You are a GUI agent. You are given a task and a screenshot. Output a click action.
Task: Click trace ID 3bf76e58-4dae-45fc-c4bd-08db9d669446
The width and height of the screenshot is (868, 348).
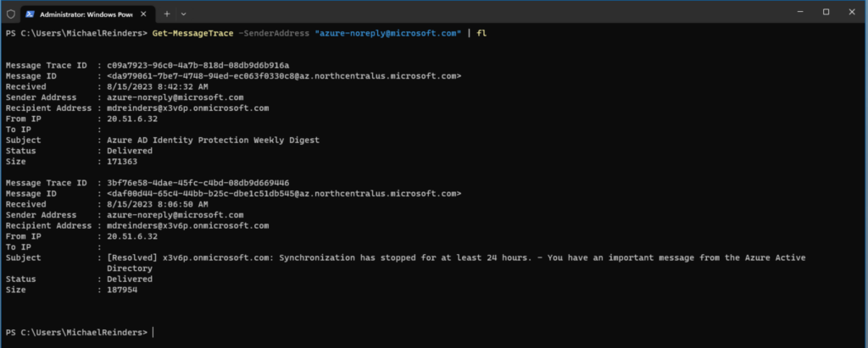[198, 183]
